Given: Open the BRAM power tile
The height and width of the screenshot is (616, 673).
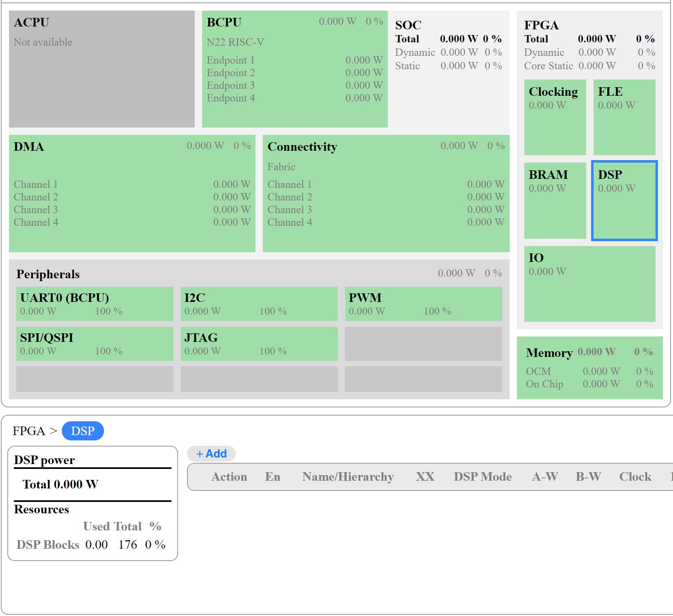Looking at the screenshot, I should pyautogui.click(x=555, y=200).
